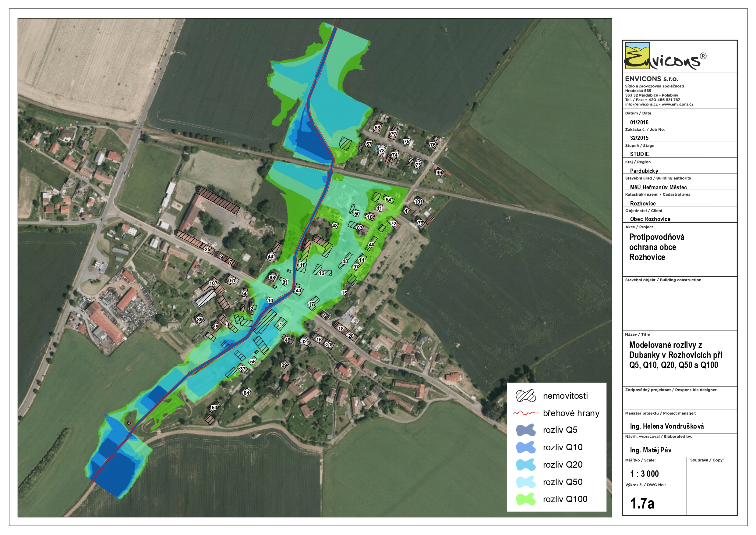Click building label 37 on the map
Screen dimensions: 756x535
(242, 369)
